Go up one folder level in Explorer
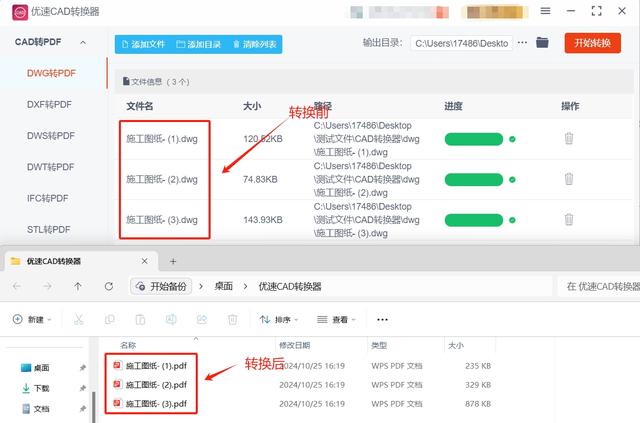640x423 pixels. [x=78, y=287]
